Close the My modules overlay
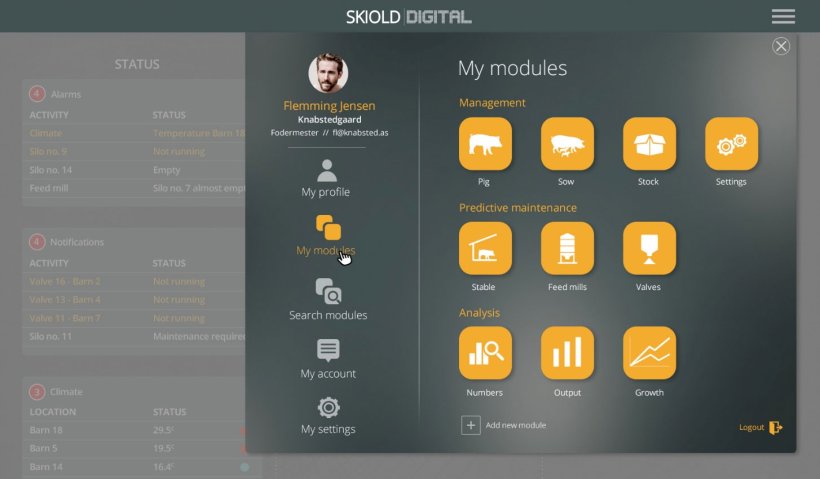Screen dimensions: 820x479 pyautogui.click(x=781, y=46)
